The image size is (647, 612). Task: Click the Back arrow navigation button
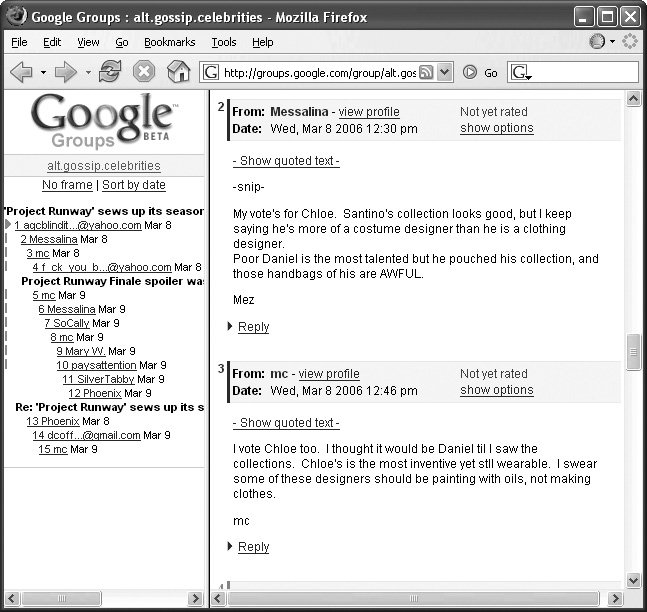click(x=21, y=72)
